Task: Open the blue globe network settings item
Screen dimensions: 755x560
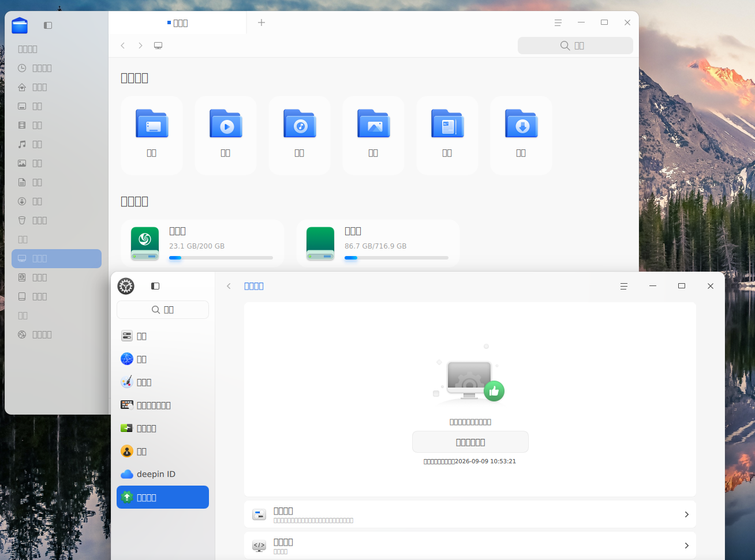Action: pos(163,359)
